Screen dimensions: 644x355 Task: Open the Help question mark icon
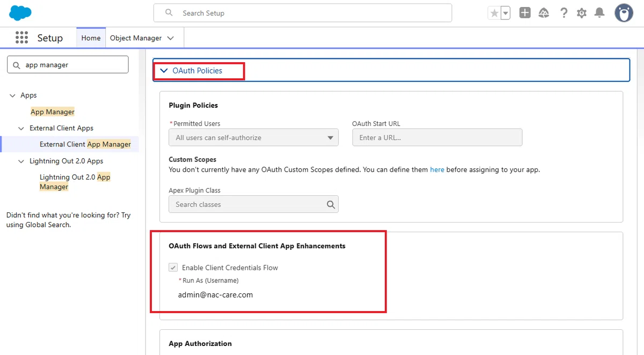(563, 13)
